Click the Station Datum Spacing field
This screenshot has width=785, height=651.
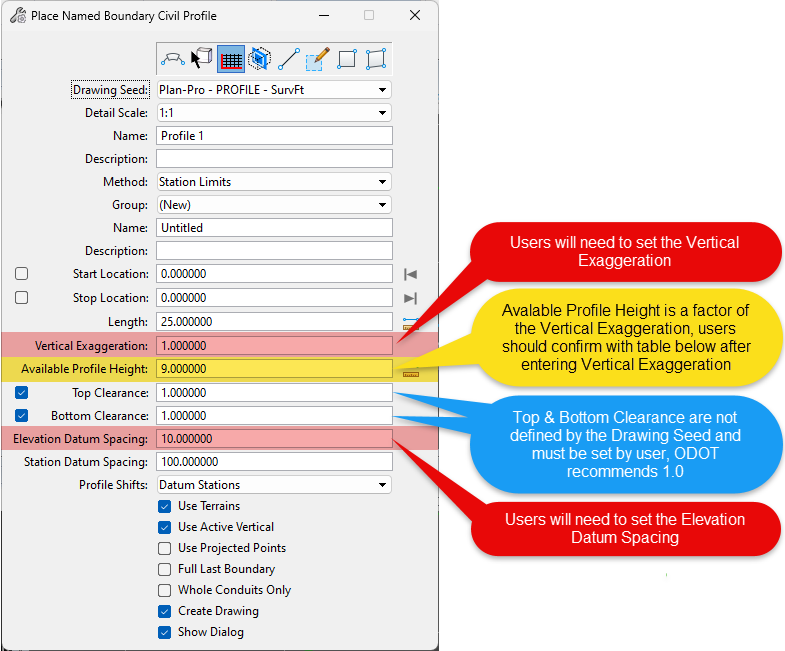pyautogui.click(x=274, y=462)
